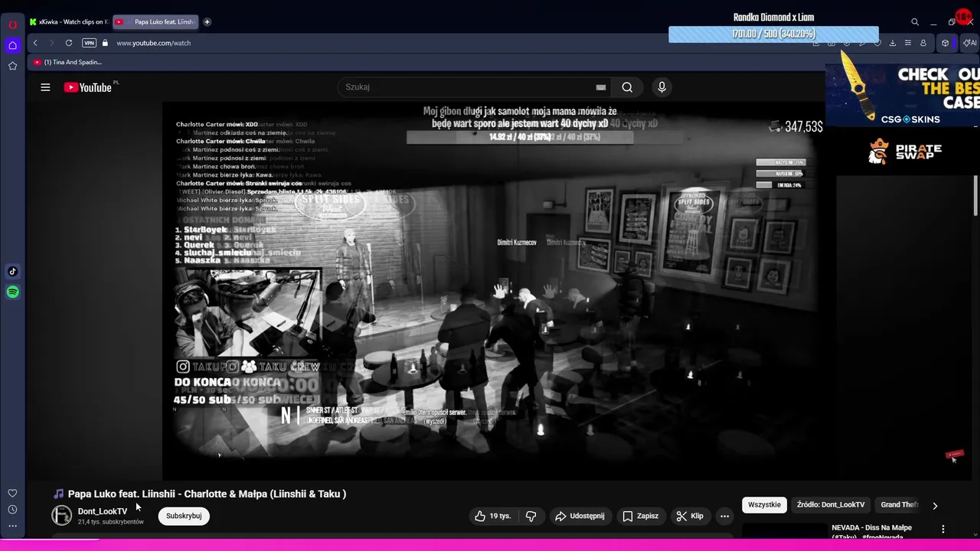Subscribe with the Subskrybuj button
This screenshot has height=551, width=980.
tap(184, 516)
